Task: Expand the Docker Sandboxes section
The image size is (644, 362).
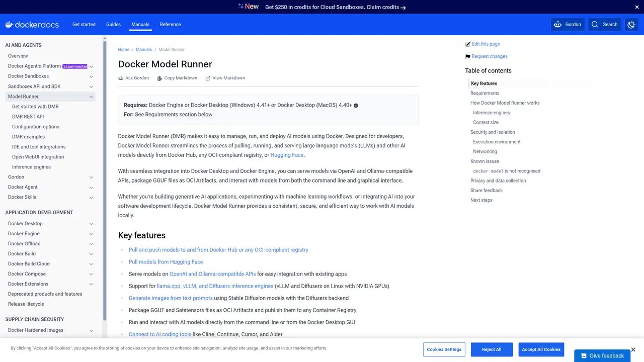Action: [91, 76]
